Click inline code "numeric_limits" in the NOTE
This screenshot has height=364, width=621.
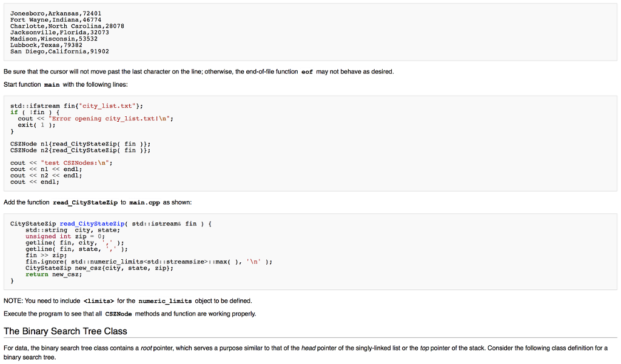click(x=165, y=301)
